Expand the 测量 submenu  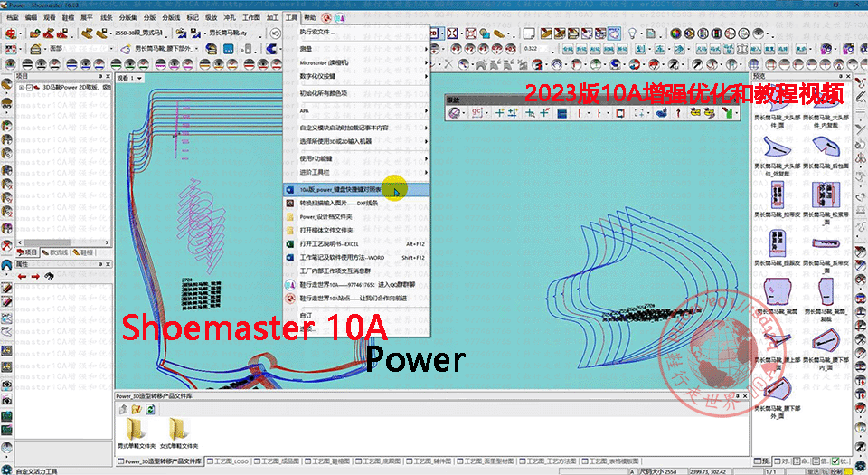click(x=356, y=49)
